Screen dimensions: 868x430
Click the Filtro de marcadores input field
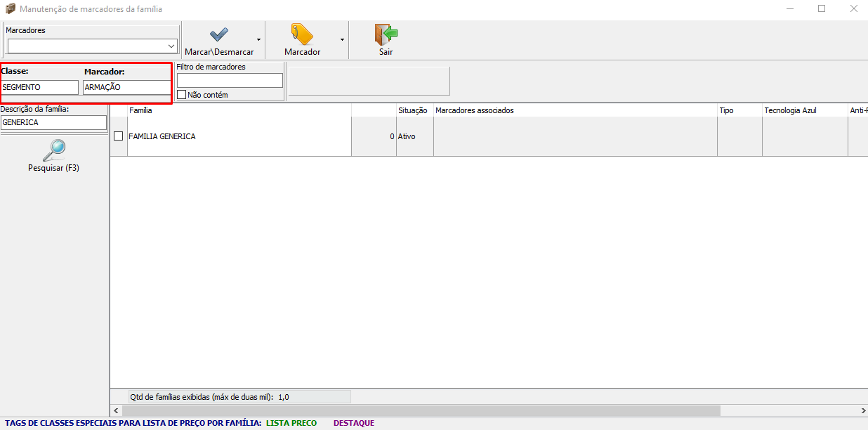(230, 81)
